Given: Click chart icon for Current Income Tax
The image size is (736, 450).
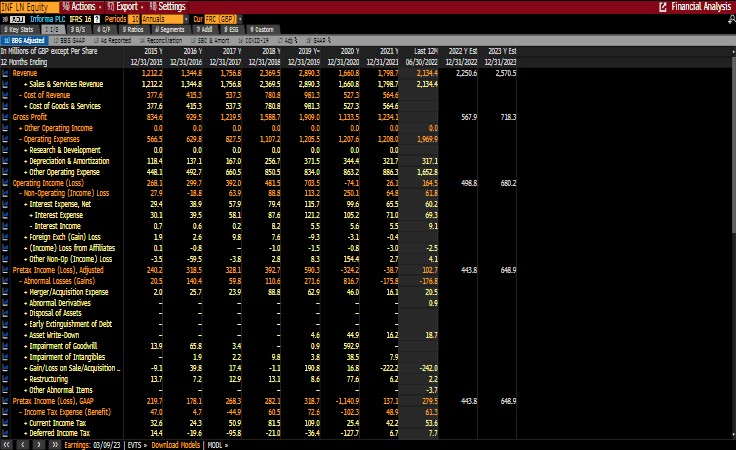Looking at the screenshot, I should pyautogui.click(x=5, y=423).
